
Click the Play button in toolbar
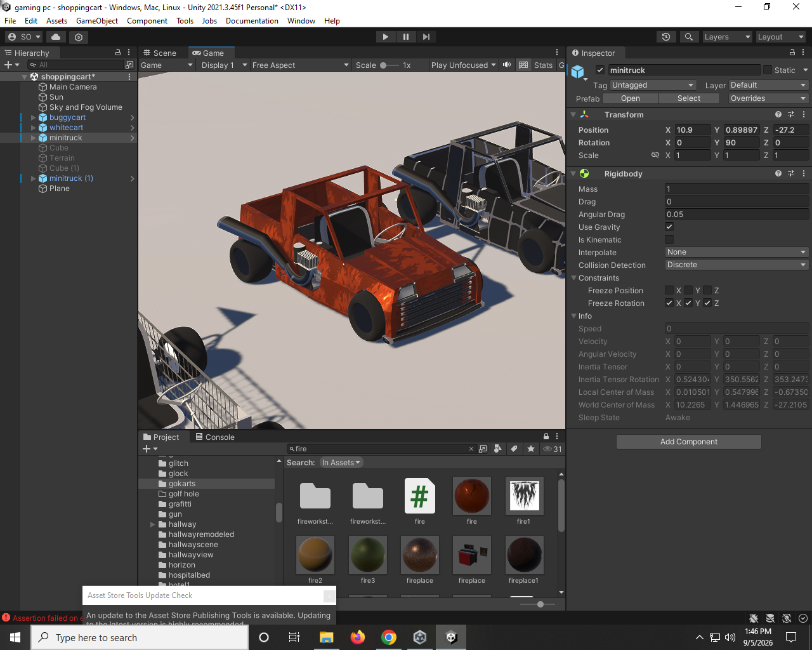pyautogui.click(x=385, y=37)
